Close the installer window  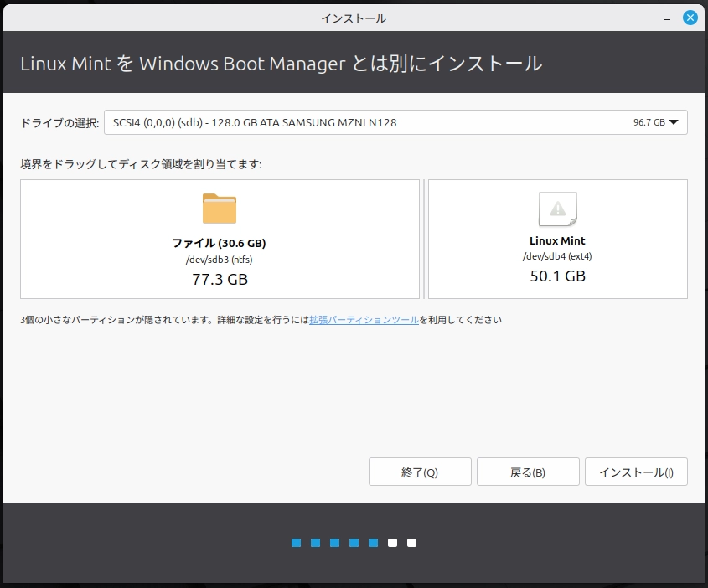coord(690,18)
